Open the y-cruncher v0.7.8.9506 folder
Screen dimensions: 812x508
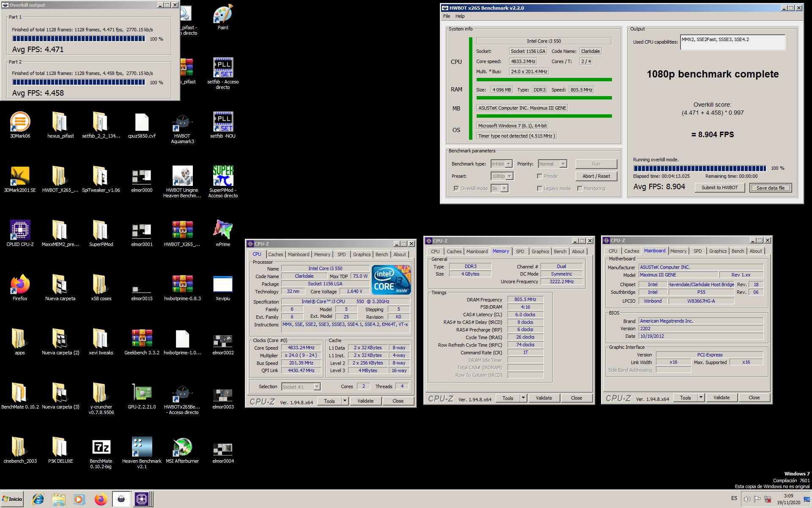(101, 399)
